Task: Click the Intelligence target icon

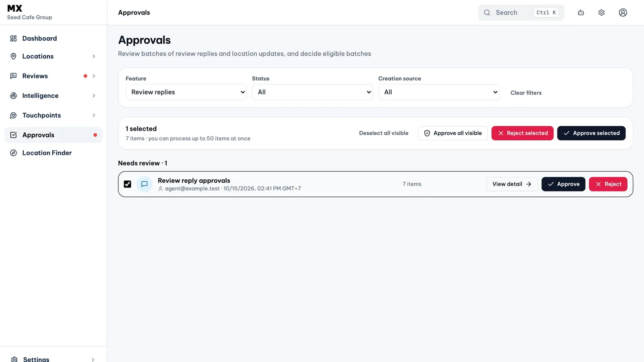Action: (x=13, y=96)
